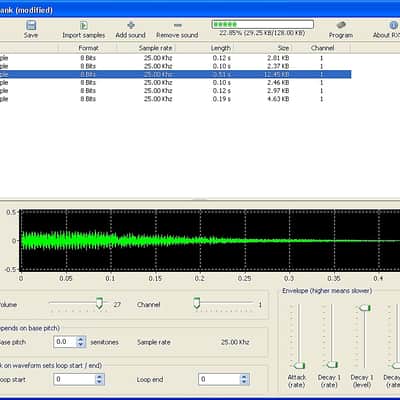The height and width of the screenshot is (400, 400).
Task: Click the Loop start input field
Action: pos(75,379)
